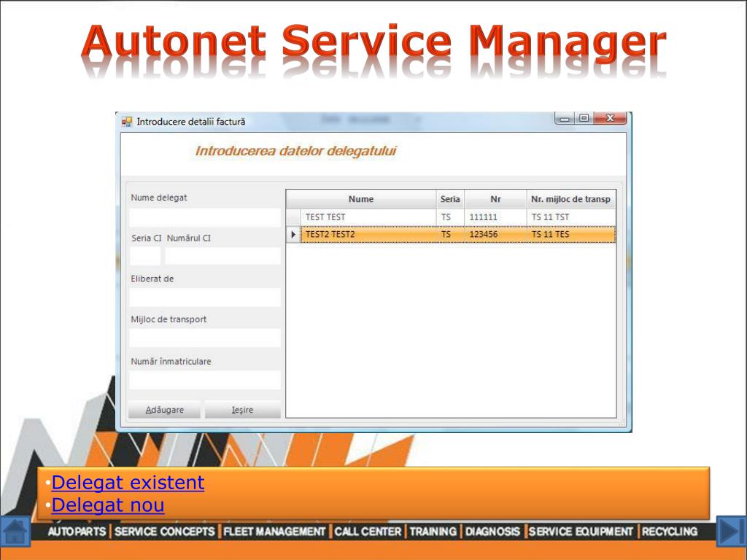Click the TS 11 TST cell
747x560 pixels.
570,217
